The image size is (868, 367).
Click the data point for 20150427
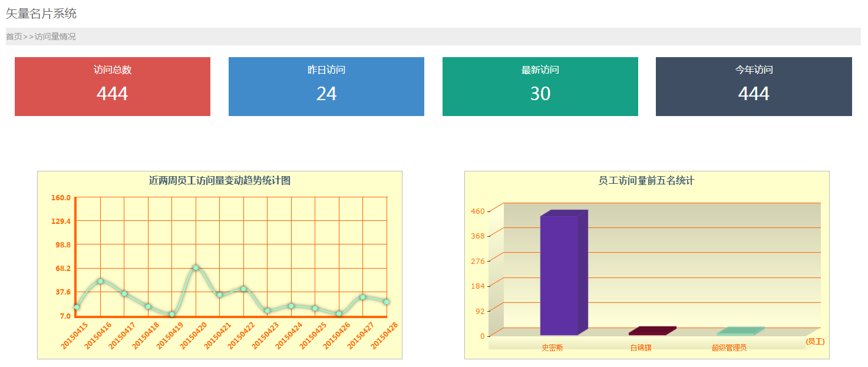pyautogui.click(x=362, y=297)
